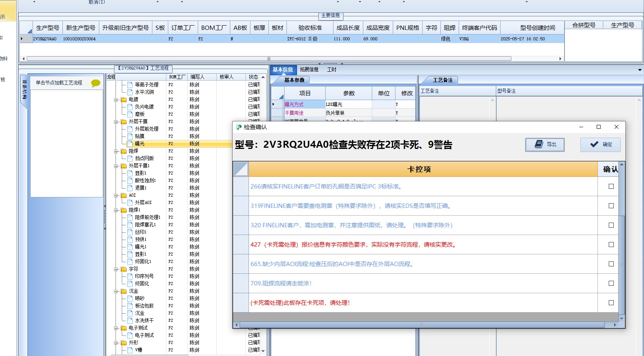This screenshot has height=356, width=644.
Task: Click the 曝光方式 parameter cell
Action: point(304,104)
